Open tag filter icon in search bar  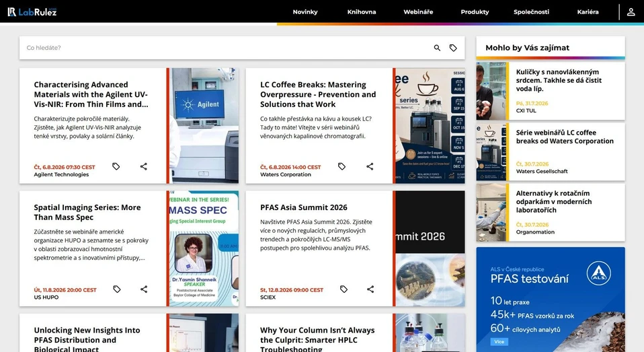[x=453, y=48]
